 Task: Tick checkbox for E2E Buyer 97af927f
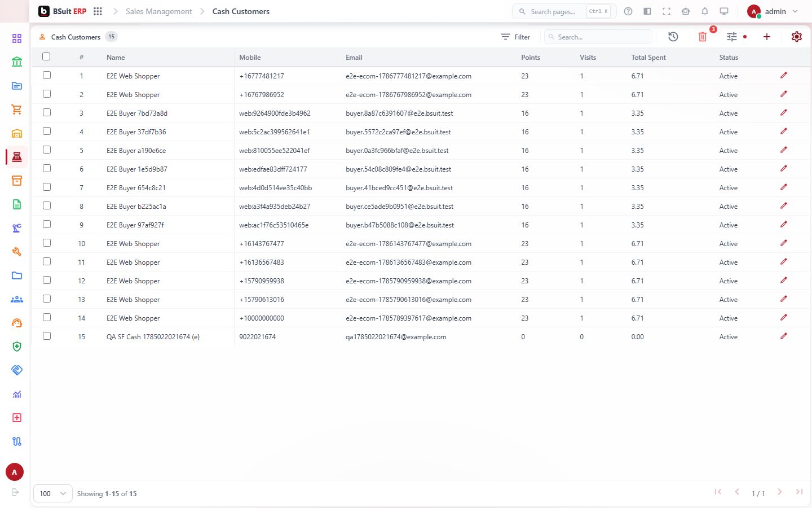[47, 224]
